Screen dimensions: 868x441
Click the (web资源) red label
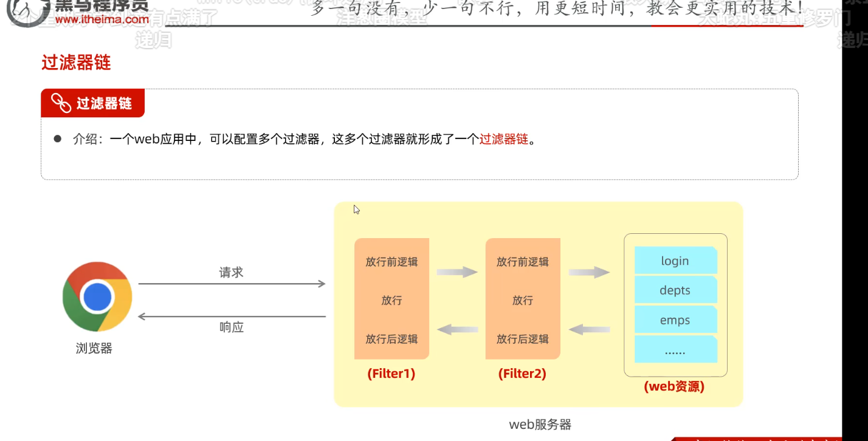point(674,386)
